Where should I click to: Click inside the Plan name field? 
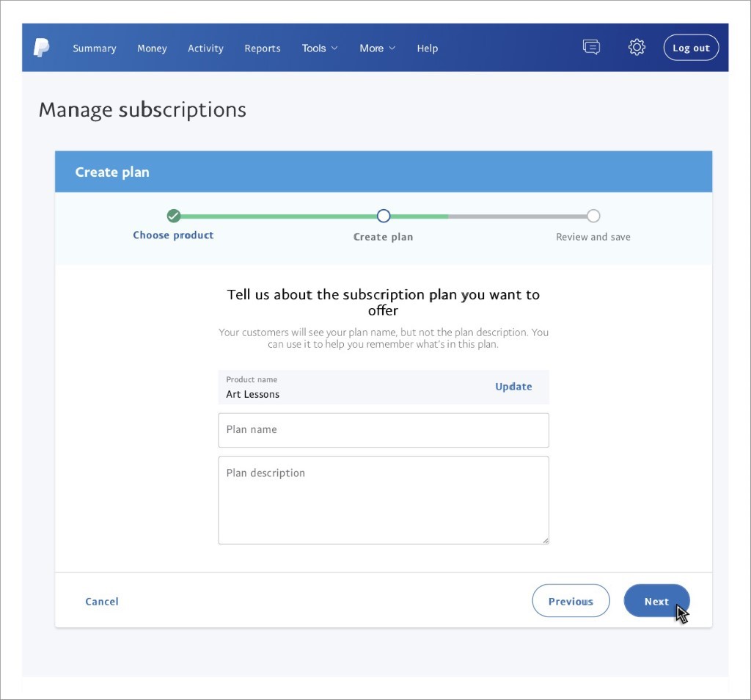pyautogui.click(x=383, y=430)
